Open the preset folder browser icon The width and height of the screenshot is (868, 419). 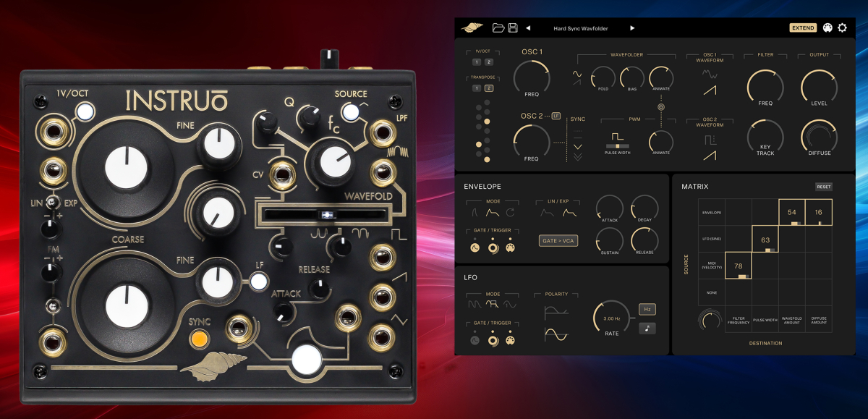[x=498, y=27]
